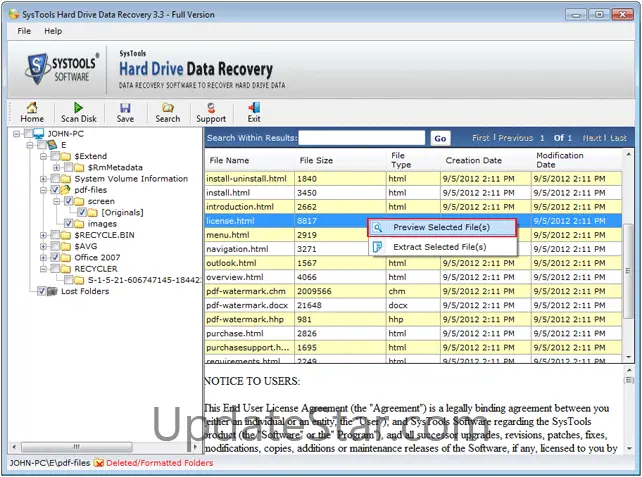Click the file list vertical scrollbar thumb
Viewport: 642px width, 477px height.
[628, 271]
